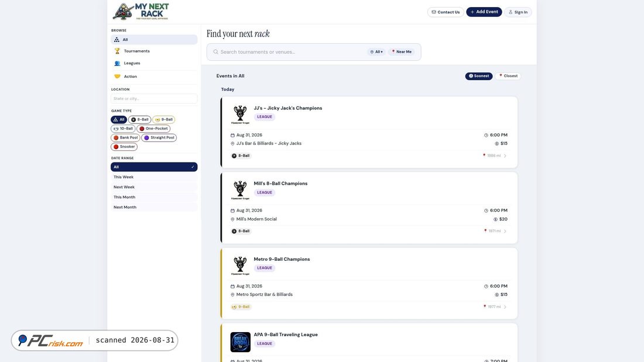Click the magnifier icon in the search bar

pyautogui.click(x=215, y=52)
